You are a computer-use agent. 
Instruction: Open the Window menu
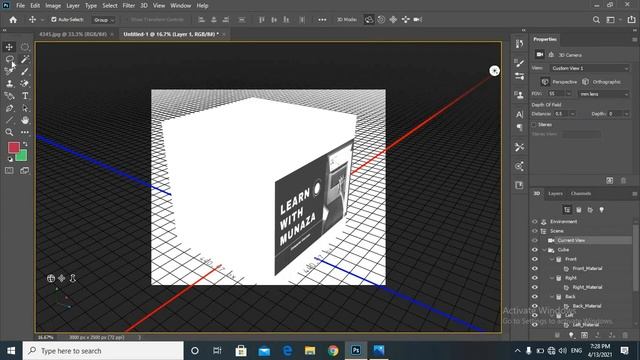(180, 6)
